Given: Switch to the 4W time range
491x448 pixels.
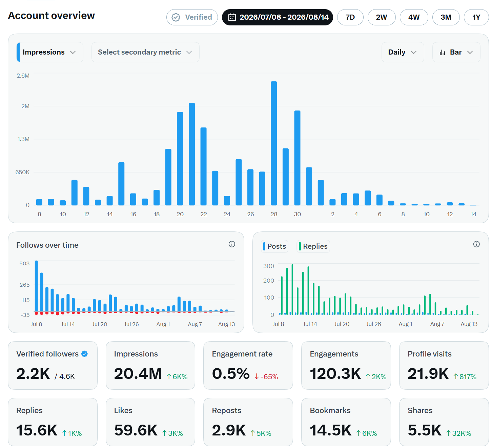Looking at the screenshot, I should pos(414,17).
